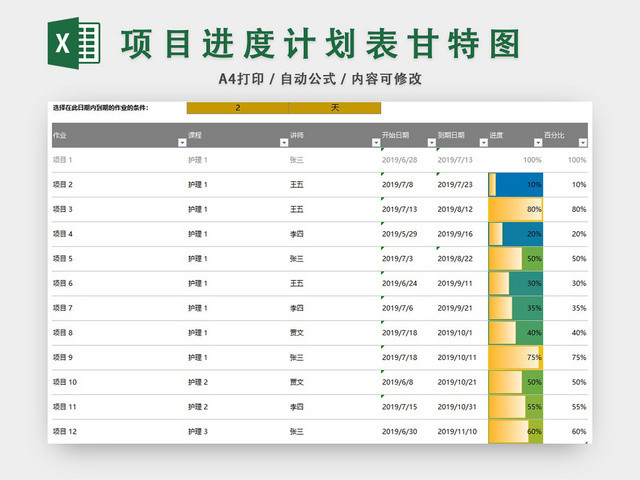Open the 到期日期 column filter dropdown

coord(483,142)
